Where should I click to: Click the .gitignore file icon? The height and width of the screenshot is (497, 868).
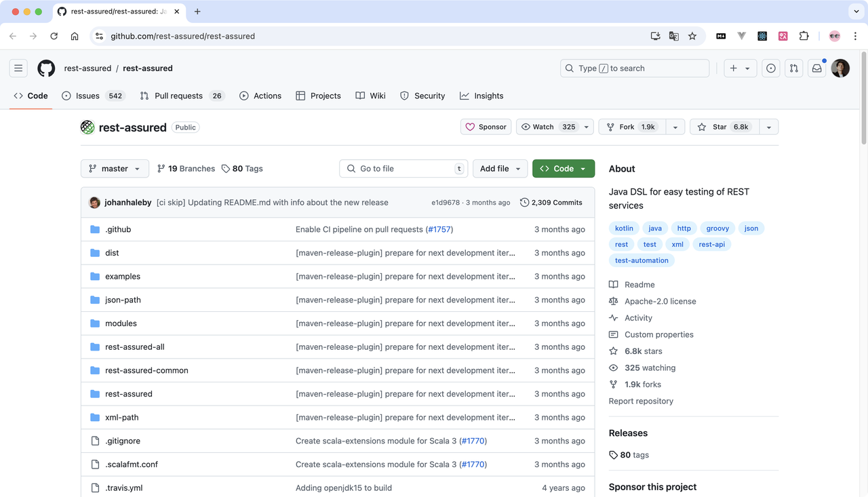(95, 441)
